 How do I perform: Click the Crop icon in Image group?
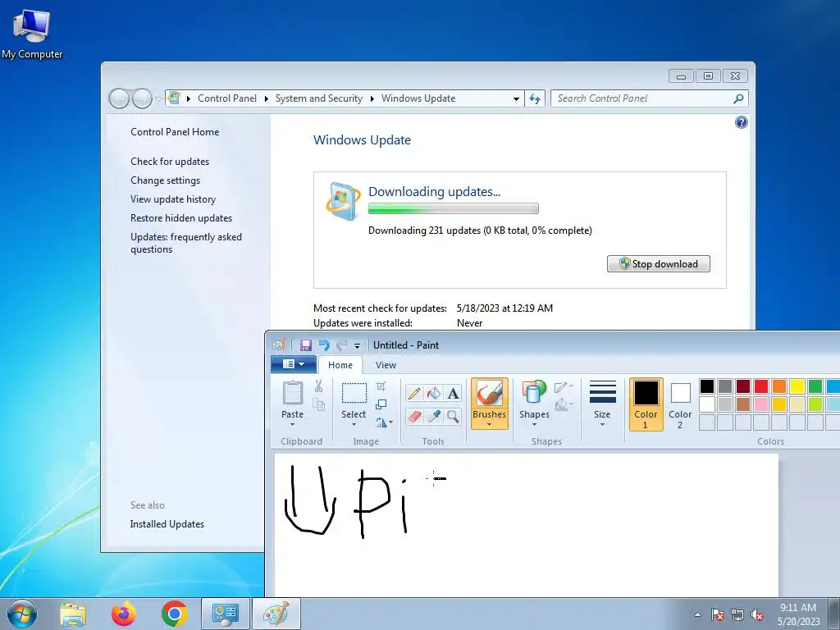coord(381,386)
